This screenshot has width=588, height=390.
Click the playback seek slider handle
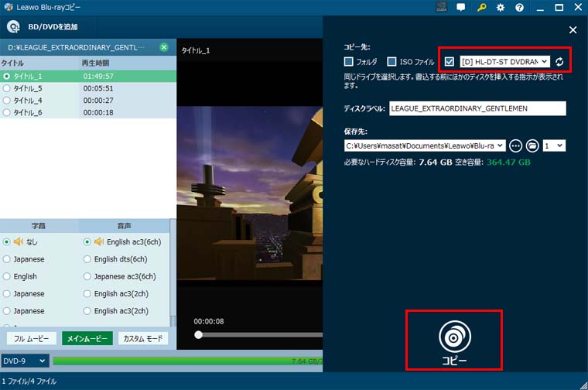click(x=199, y=334)
